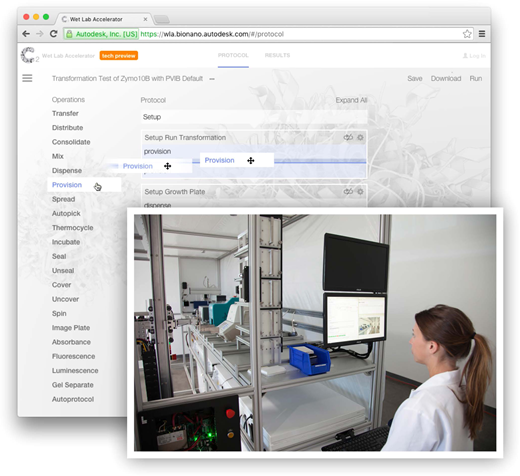Click the Wet Lab Accelerator logo

click(28, 55)
